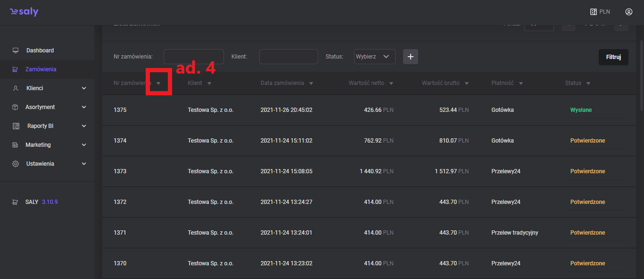Select Zamówienia in the sidebar
644x279 pixels.
point(41,69)
